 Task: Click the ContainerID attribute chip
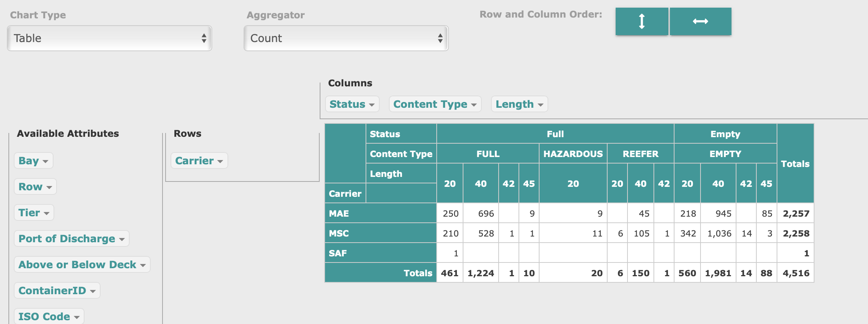coord(57,290)
